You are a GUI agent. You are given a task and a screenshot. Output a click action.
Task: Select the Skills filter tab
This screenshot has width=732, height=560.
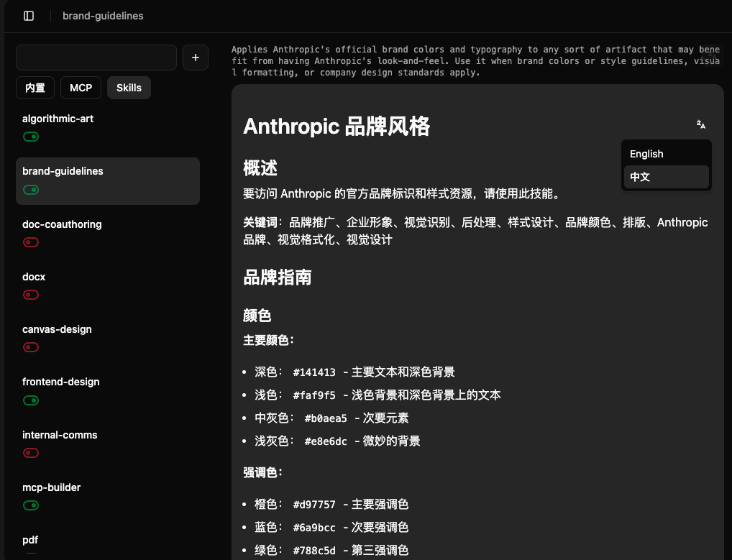tap(129, 87)
